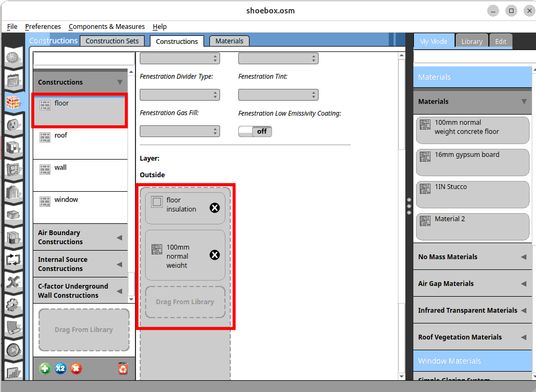Toggle Fenestration Low Emissivity Coating switch
Viewport: 536px width, 392px height.
(x=255, y=131)
